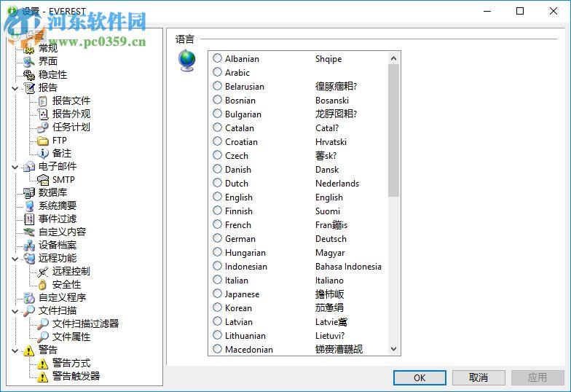
Task: Click the 事件过滤 log icon
Action: (x=29, y=219)
